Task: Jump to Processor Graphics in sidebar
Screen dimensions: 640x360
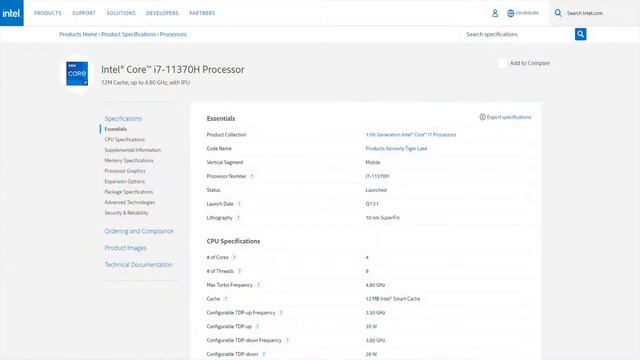Action: [x=125, y=171]
